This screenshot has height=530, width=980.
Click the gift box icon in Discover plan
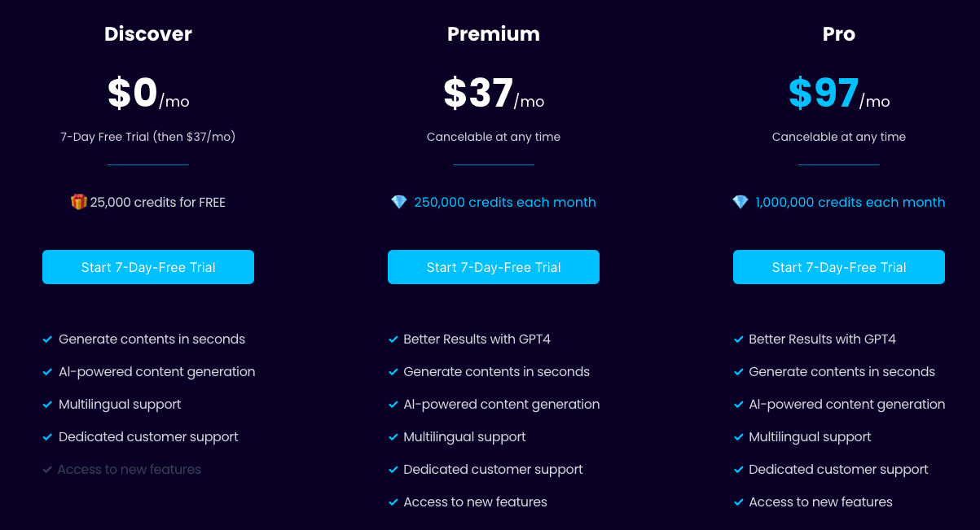pyautogui.click(x=79, y=202)
